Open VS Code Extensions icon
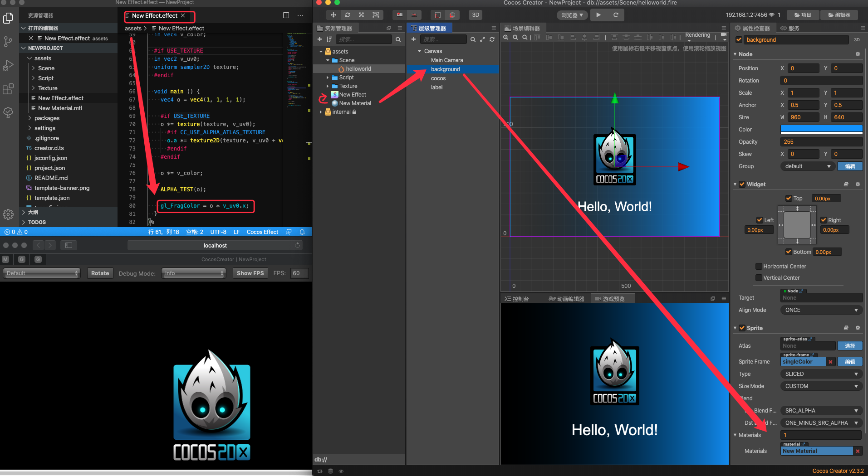Viewport: 868px width, 476px height. click(x=8, y=89)
